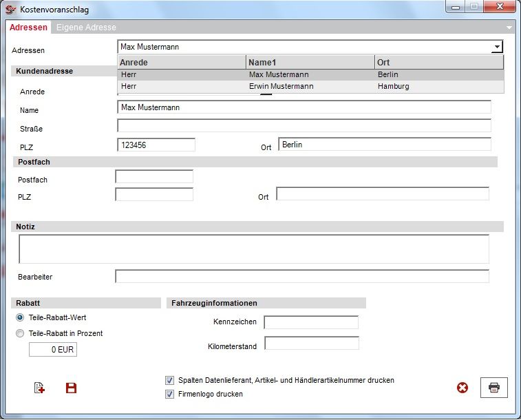
Task: Click the Kennzeichen input field
Action: click(311, 322)
